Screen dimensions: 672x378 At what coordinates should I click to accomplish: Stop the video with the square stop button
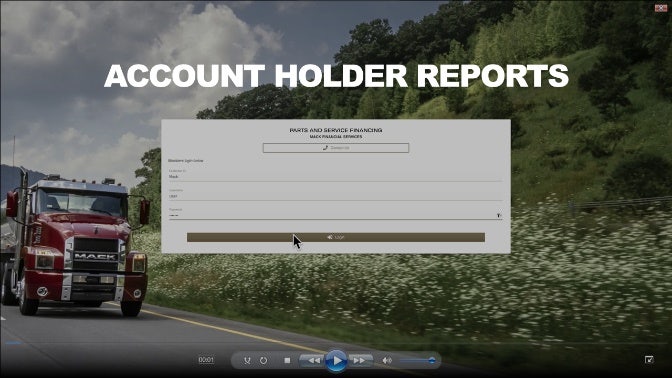click(x=287, y=360)
